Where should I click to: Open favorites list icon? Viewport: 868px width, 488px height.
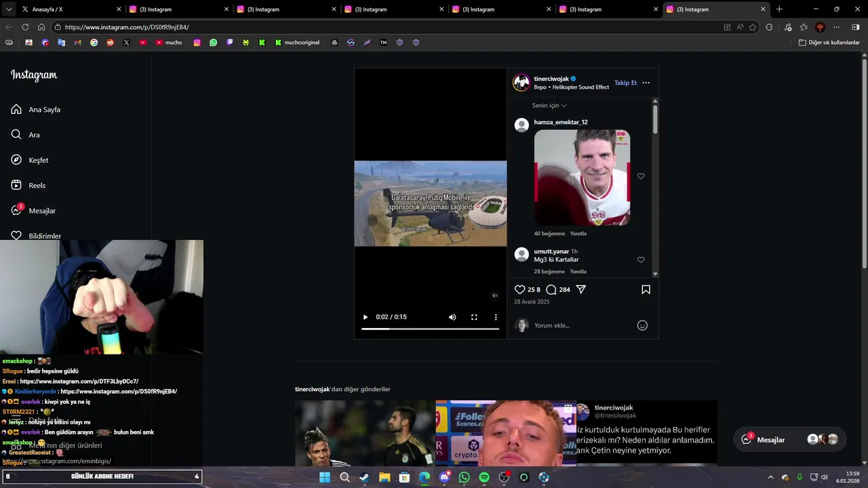(804, 27)
